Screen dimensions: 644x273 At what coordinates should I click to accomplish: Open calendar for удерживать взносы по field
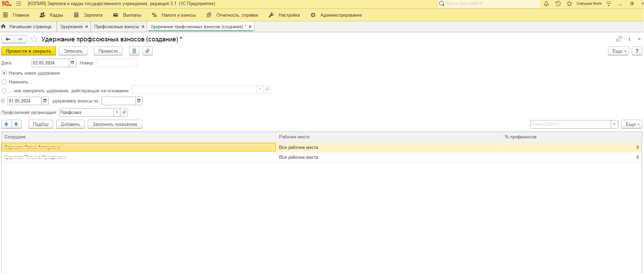[x=139, y=101]
